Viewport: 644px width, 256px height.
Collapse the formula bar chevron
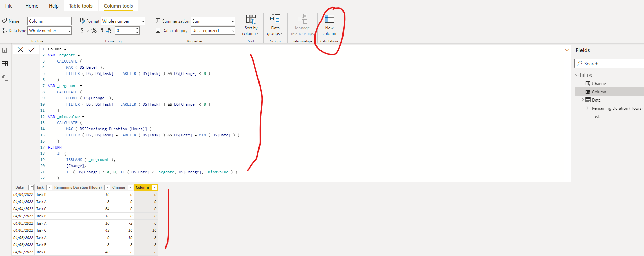[567, 50]
